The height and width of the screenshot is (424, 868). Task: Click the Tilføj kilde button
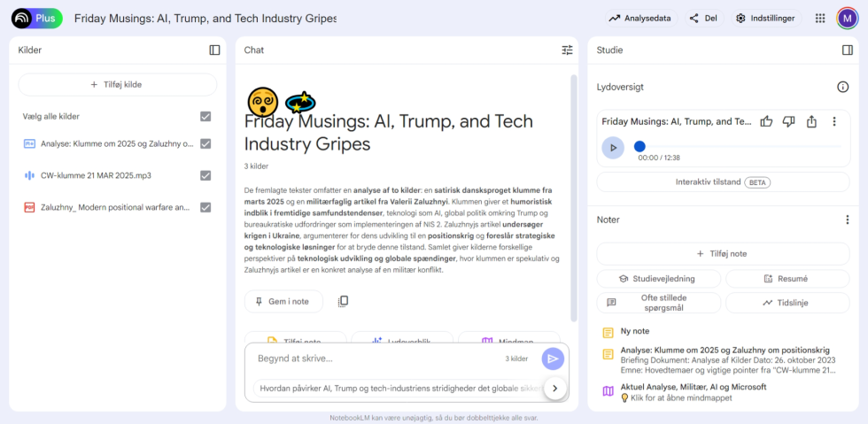click(x=117, y=85)
